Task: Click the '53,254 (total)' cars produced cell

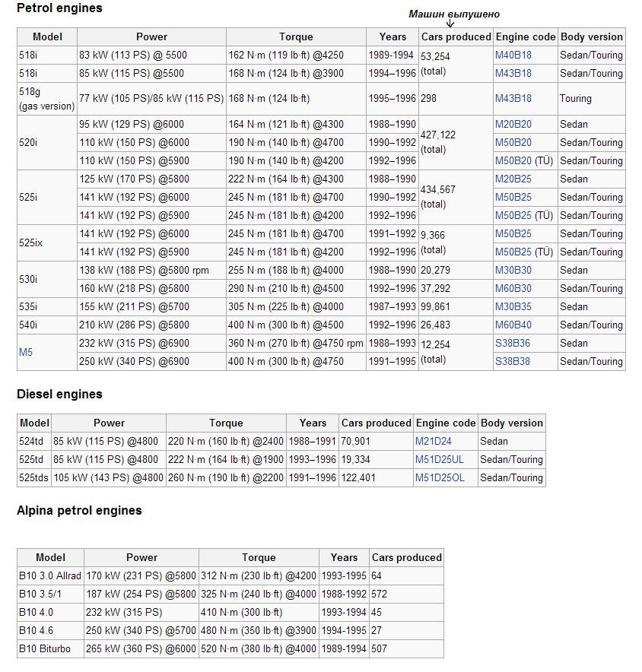Action: click(x=456, y=65)
